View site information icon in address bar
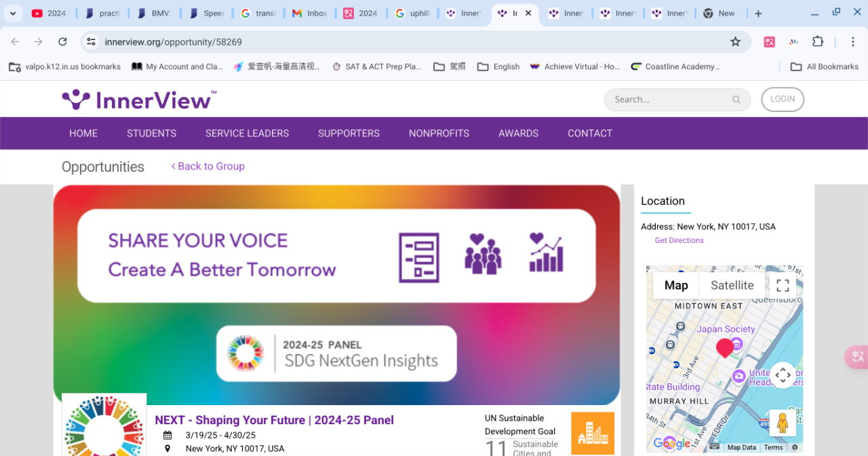 point(91,41)
